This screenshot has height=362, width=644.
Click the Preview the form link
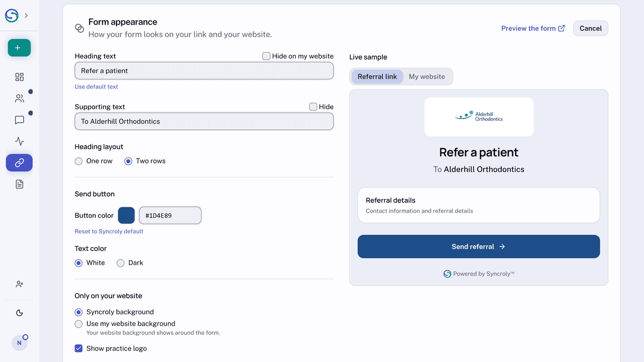pyautogui.click(x=533, y=28)
